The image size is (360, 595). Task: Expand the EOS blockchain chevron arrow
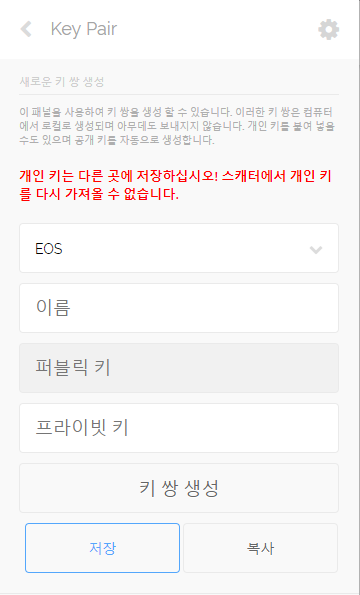tap(316, 249)
